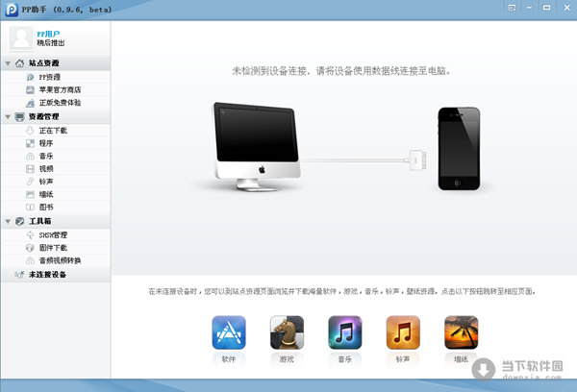Open the 铃声 orange music note icon

coord(403,332)
